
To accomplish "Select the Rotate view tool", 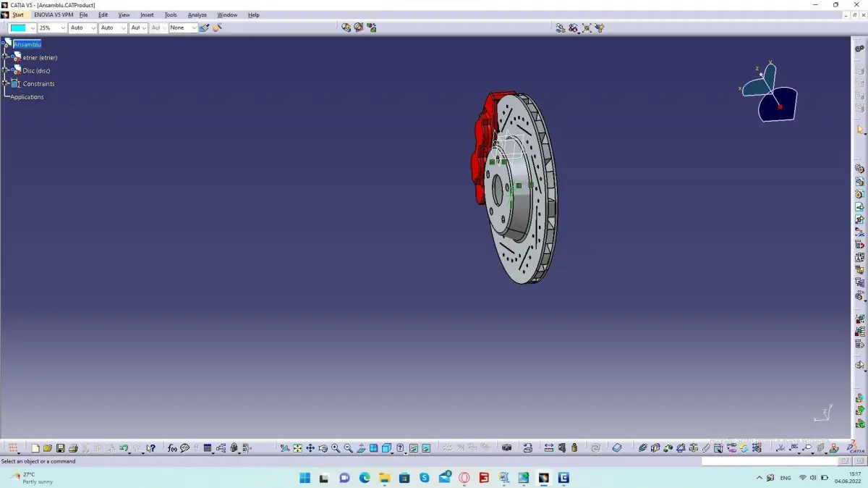I will tap(323, 448).
